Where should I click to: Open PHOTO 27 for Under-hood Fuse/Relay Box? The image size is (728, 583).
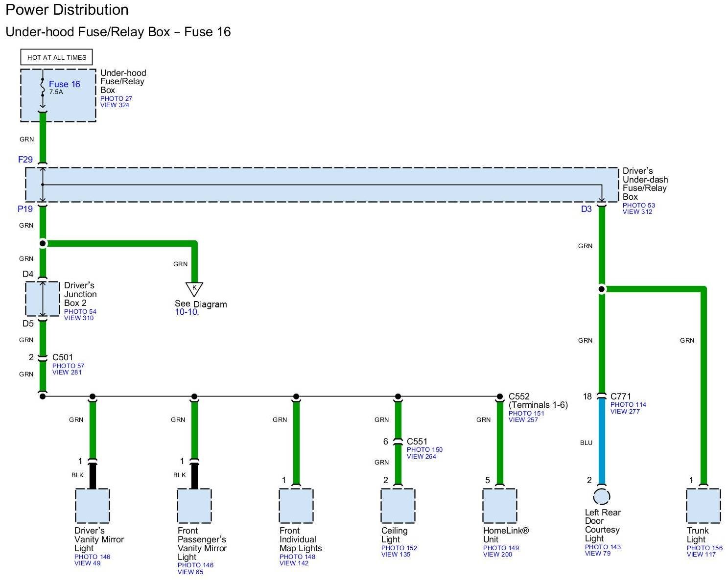(116, 98)
